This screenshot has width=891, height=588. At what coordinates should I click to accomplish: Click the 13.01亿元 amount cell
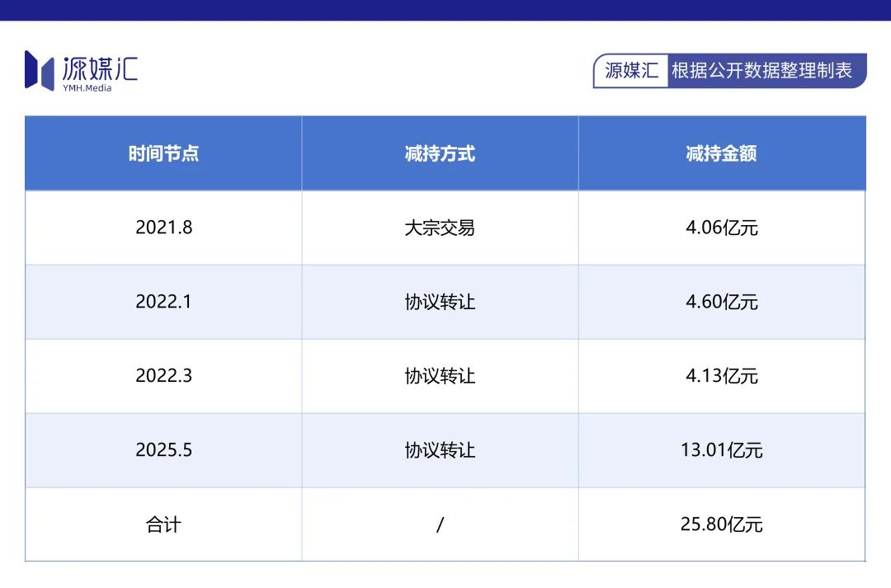click(x=722, y=450)
